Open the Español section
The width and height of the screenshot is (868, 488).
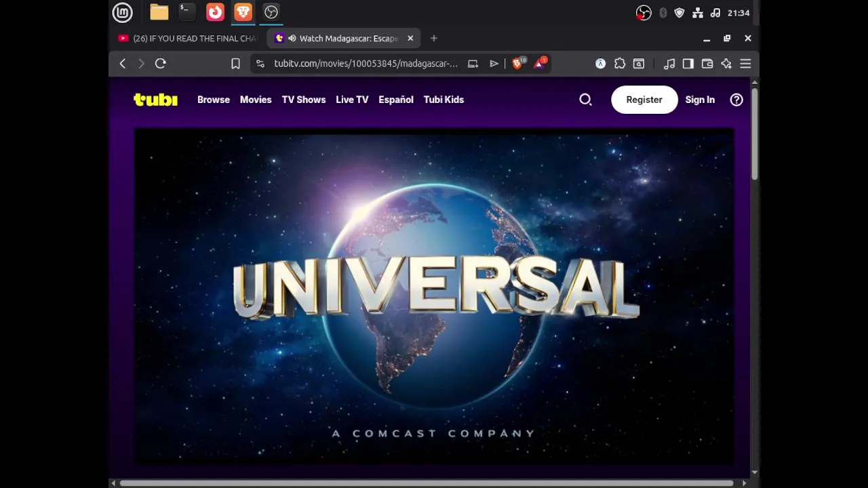point(396,100)
